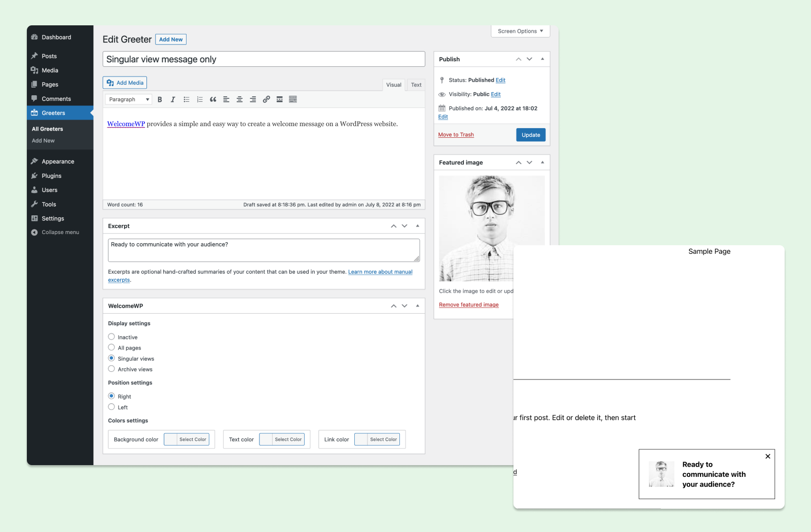The width and height of the screenshot is (811, 532).
Task: Switch to the Visual editor tab
Action: (x=394, y=85)
